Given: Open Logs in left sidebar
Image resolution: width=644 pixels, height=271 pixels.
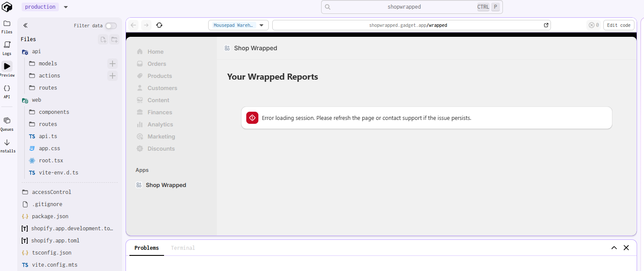Looking at the screenshot, I should click(x=7, y=48).
